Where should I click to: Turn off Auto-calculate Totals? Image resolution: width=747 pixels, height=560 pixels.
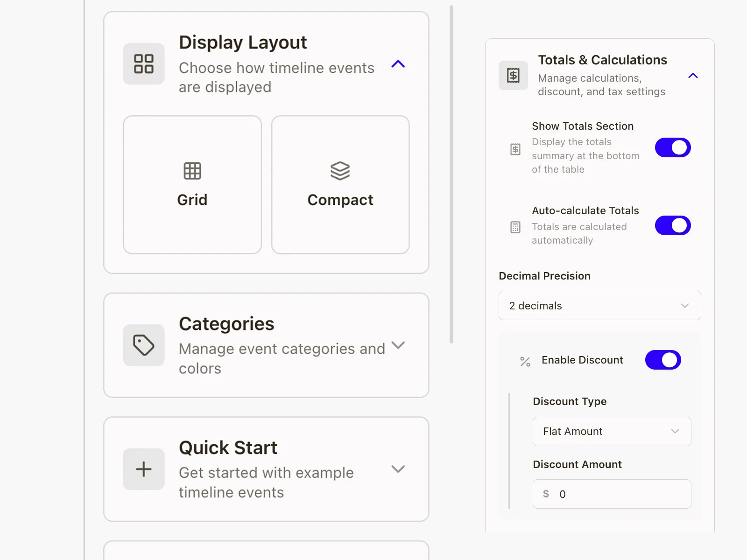(x=673, y=225)
